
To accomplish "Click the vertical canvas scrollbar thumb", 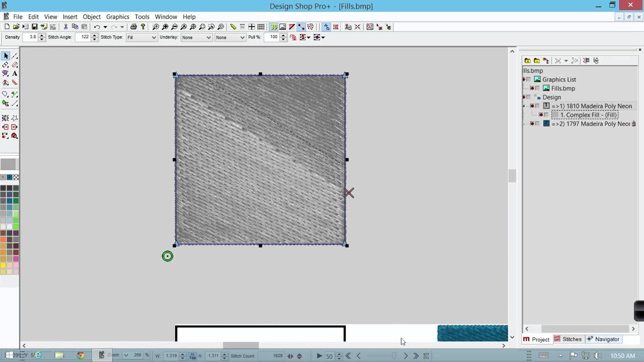I will coord(512,175).
